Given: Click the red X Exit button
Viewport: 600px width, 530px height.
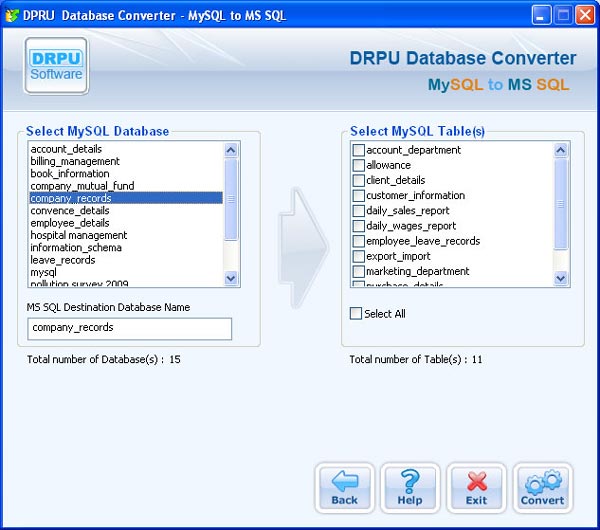Looking at the screenshot, I should pos(476,488).
